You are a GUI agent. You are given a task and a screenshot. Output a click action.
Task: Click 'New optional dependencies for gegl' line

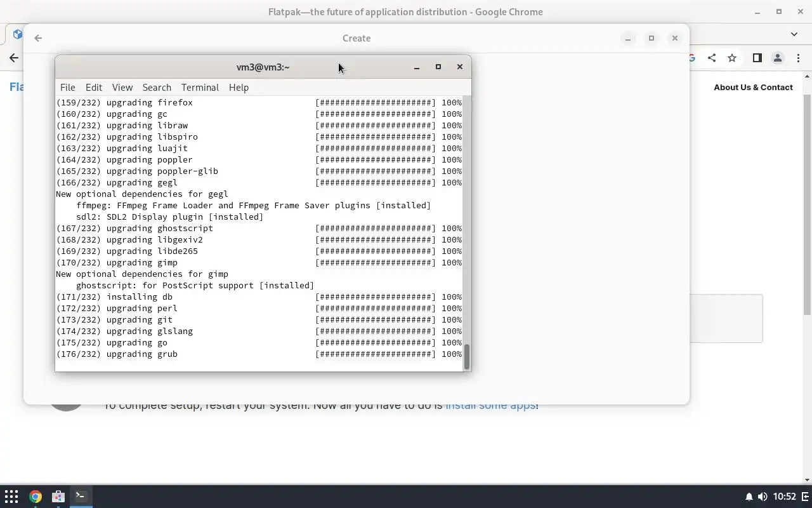point(142,194)
